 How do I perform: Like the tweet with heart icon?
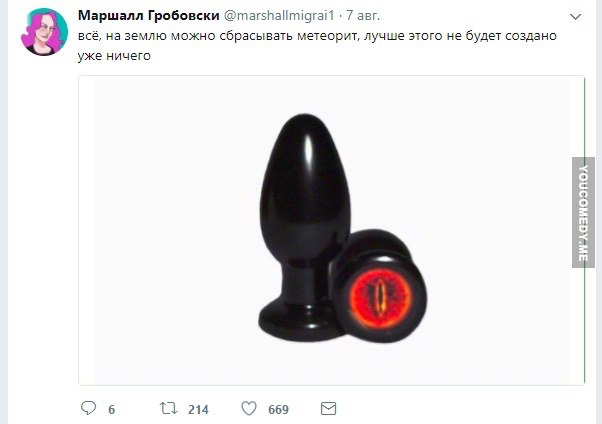249,408
